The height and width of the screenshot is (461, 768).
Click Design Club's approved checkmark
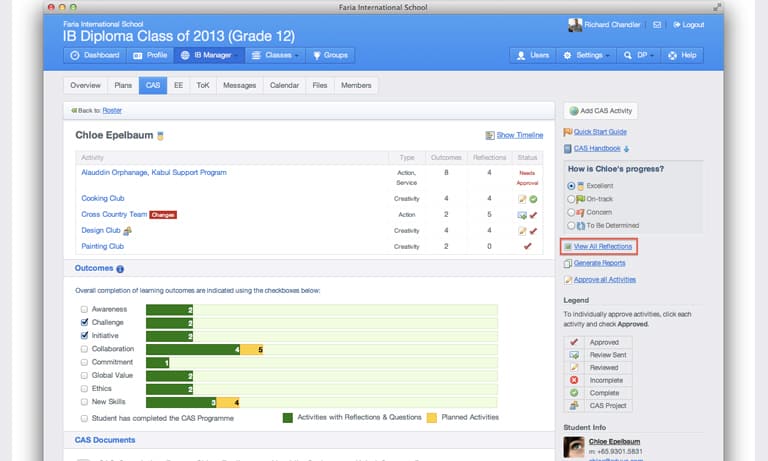tap(533, 231)
